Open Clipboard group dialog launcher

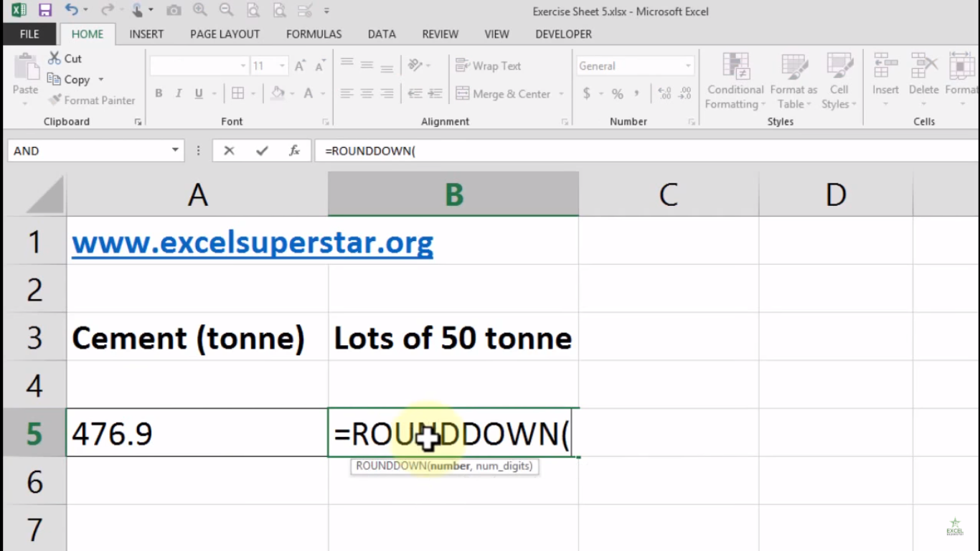click(x=138, y=122)
